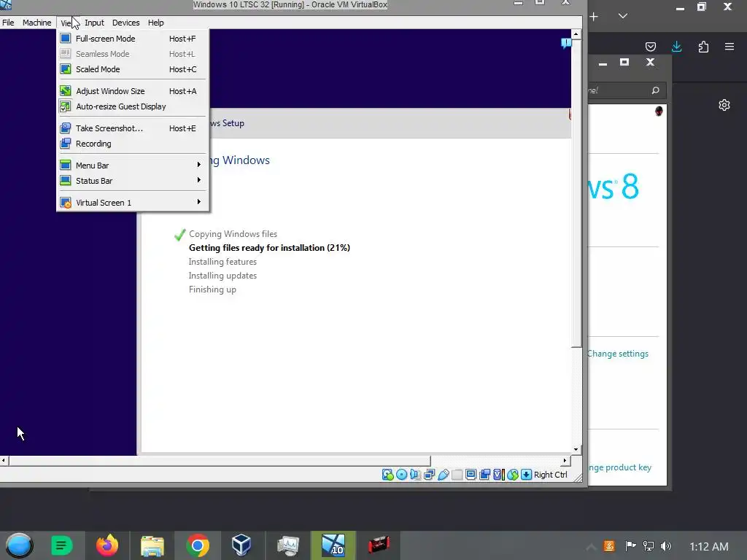Screen dimensions: 747x560
Task: Click the Full-screen Mode icon in View menu
Action: tap(66, 39)
